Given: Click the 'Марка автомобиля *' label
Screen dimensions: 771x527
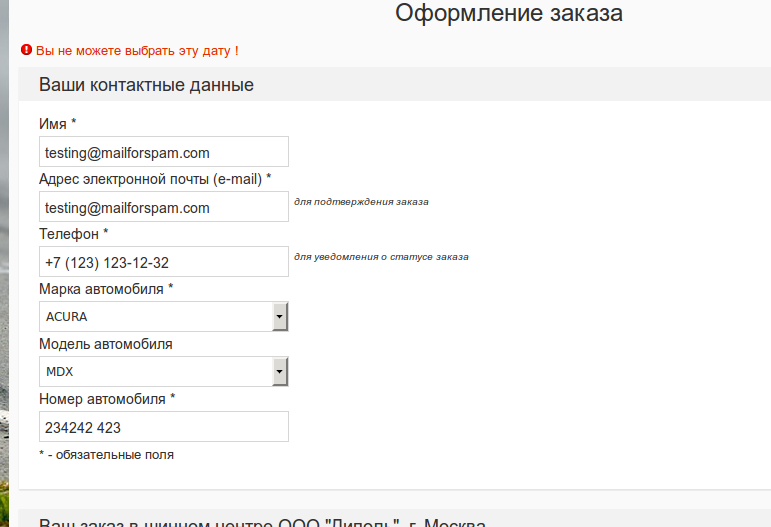Looking at the screenshot, I should pyautogui.click(x=106, y=289).
